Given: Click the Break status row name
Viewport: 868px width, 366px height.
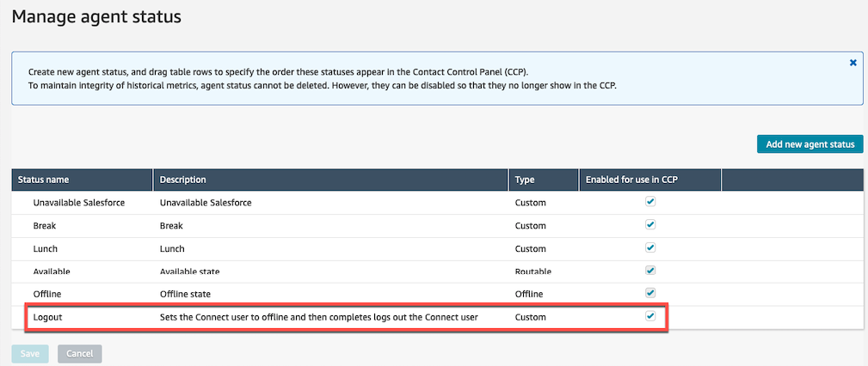Looking at the screenshot, I should (x=43, y=226).
